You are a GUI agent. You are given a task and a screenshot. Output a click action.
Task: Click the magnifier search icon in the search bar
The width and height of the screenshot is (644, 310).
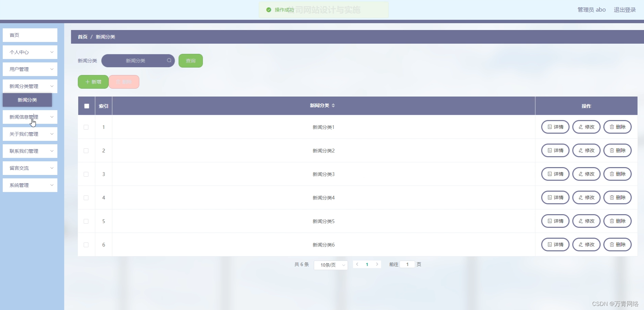tap(169, 61)
